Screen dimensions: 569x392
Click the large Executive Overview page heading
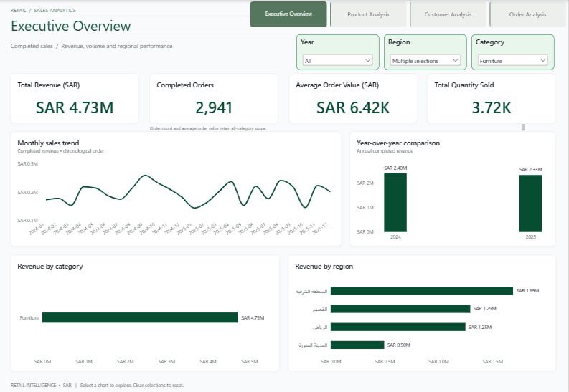(x=71, y=26)
